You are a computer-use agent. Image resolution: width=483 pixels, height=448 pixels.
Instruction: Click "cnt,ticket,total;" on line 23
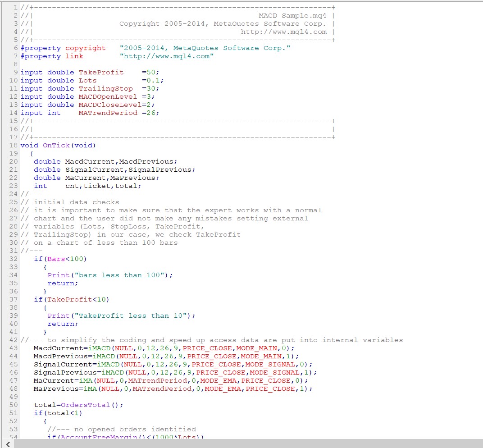(x=103, y=186)
